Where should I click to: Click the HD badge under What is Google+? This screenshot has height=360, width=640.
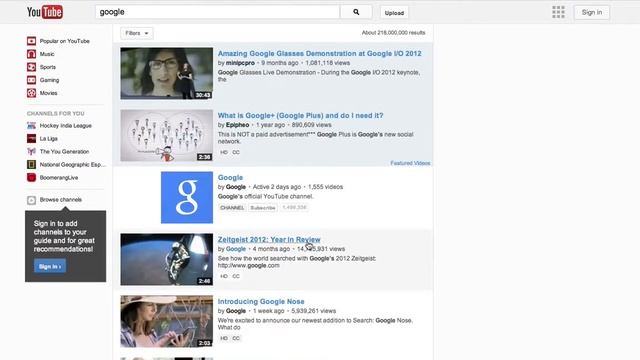[x=224, y=152]
